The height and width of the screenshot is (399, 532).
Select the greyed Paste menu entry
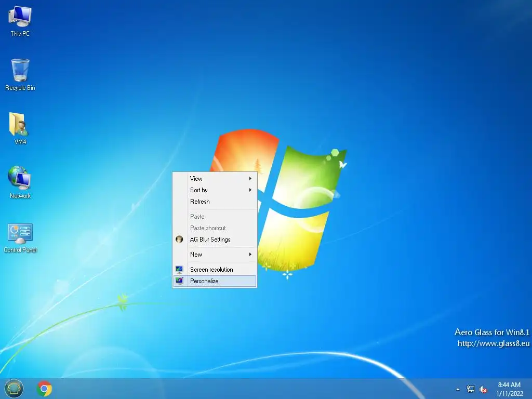click(x=215, y=217)
